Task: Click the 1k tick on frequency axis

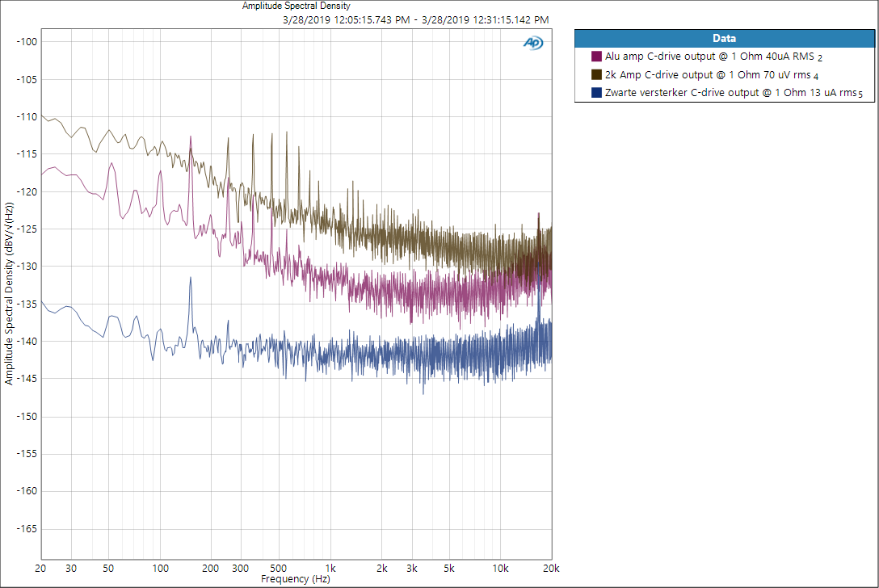Action: click(330, 569)
